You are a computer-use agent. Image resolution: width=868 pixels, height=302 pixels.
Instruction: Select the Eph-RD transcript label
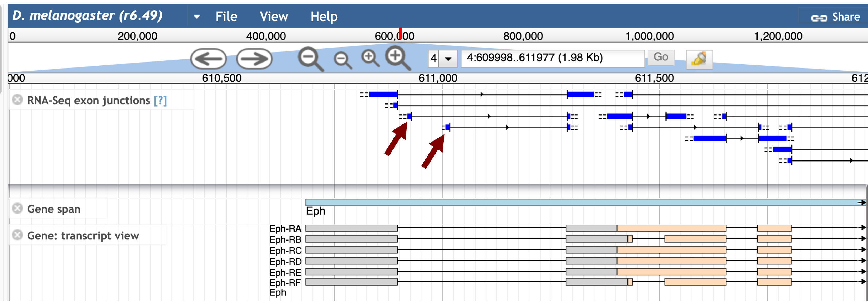pos(285,261)
